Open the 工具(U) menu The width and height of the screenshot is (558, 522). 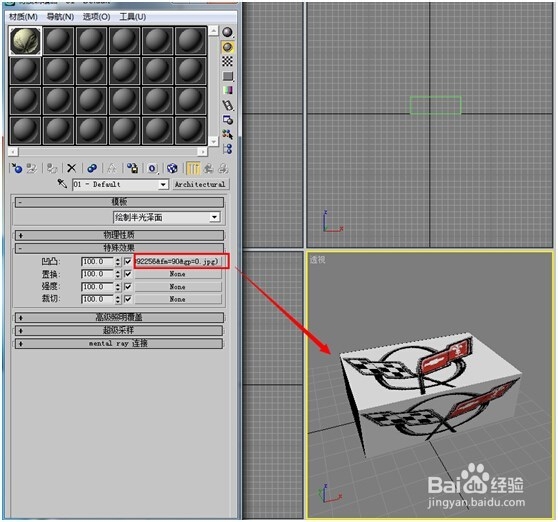(133, 17)
